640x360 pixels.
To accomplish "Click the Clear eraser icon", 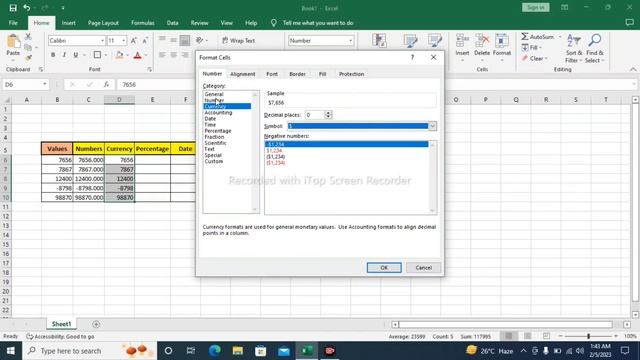I will pos(525,58).
